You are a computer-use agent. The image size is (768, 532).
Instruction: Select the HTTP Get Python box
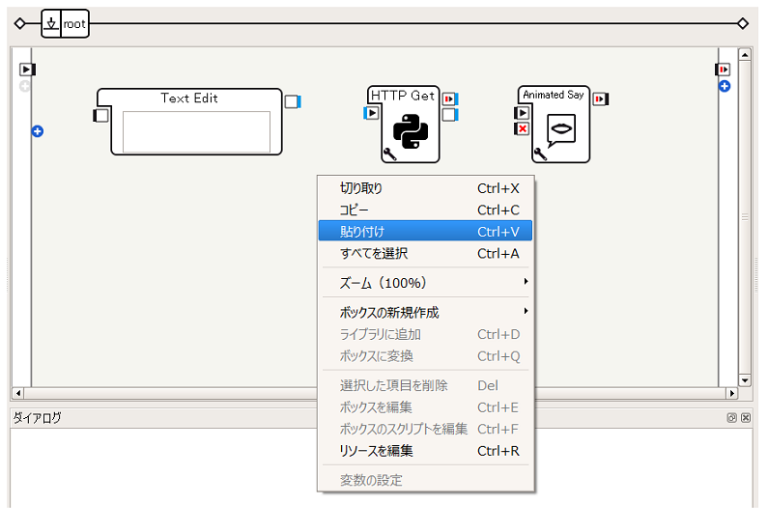[411, 131]
